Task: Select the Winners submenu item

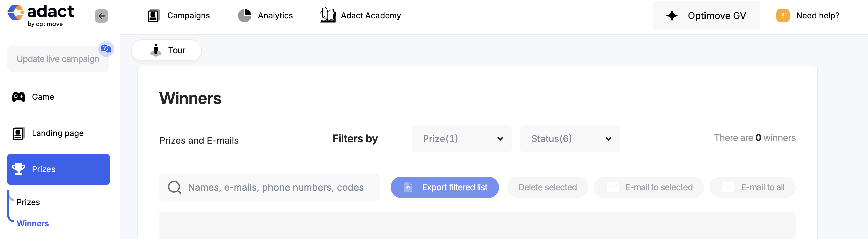Action: pyautogui.click(x=33, y=224)
